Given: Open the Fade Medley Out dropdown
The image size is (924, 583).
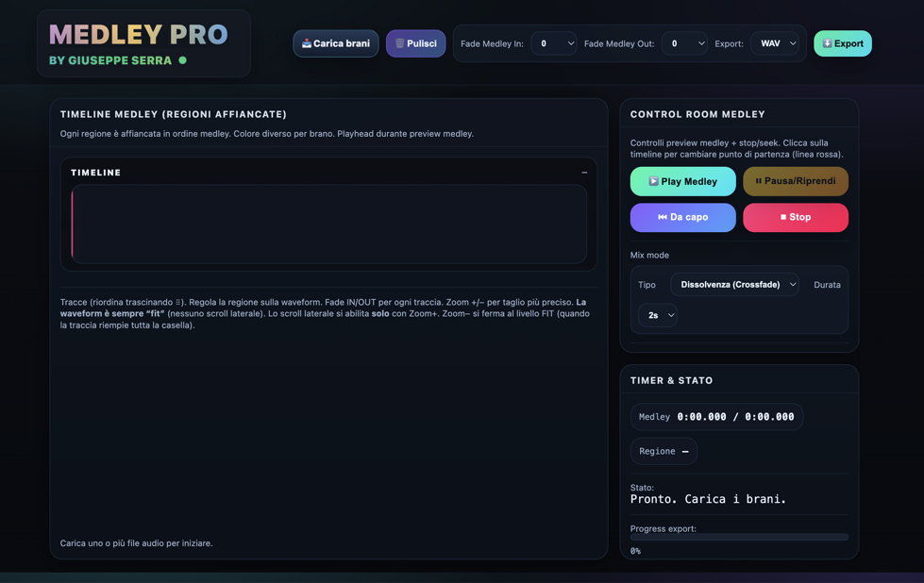Looking at the screenshot, I should click(x=684, y=43).
